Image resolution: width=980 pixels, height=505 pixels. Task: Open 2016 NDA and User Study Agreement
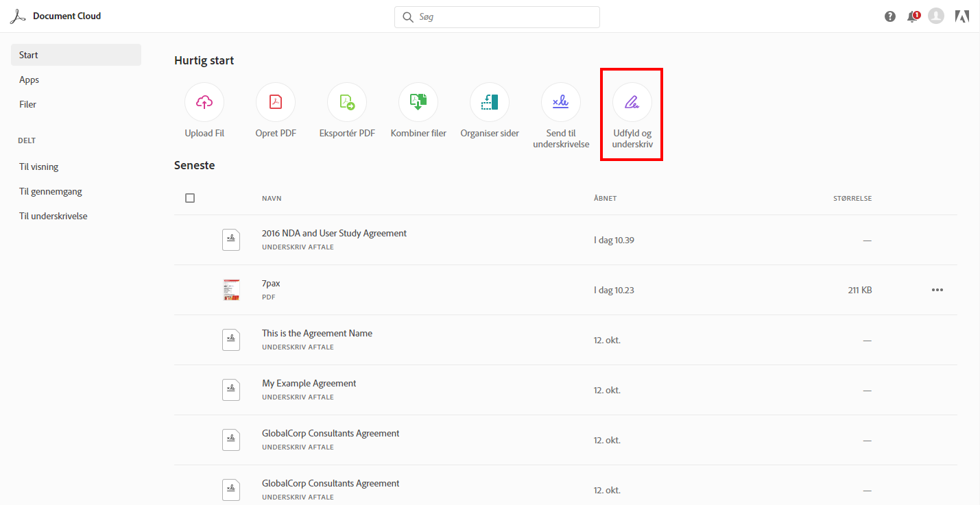(x=334, y=234)
